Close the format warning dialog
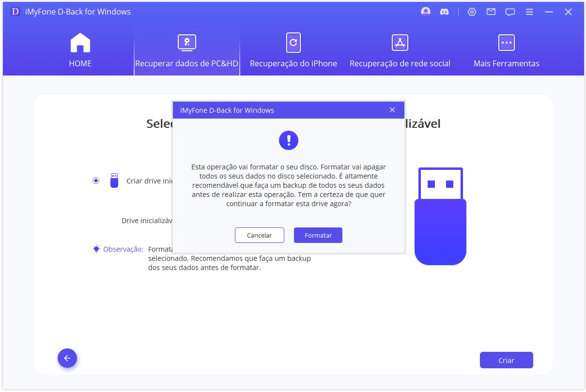This screenshot has height=392, width=586. (x=392, y=110)
